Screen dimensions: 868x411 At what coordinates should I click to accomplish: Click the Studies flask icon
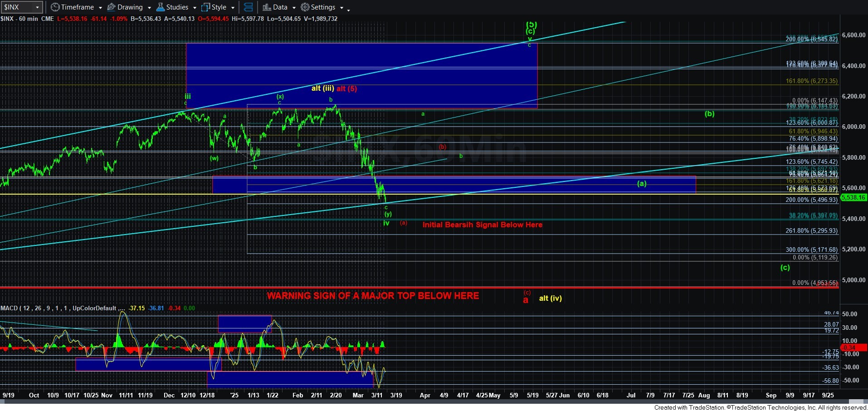coord(161,7)
